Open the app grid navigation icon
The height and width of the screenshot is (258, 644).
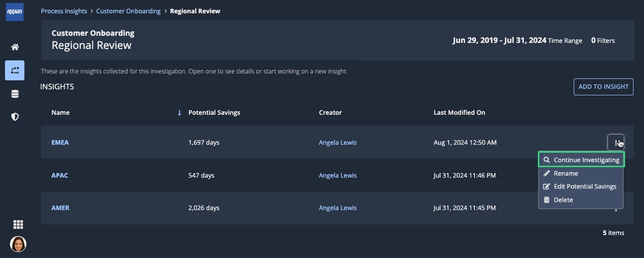point(18,225)
